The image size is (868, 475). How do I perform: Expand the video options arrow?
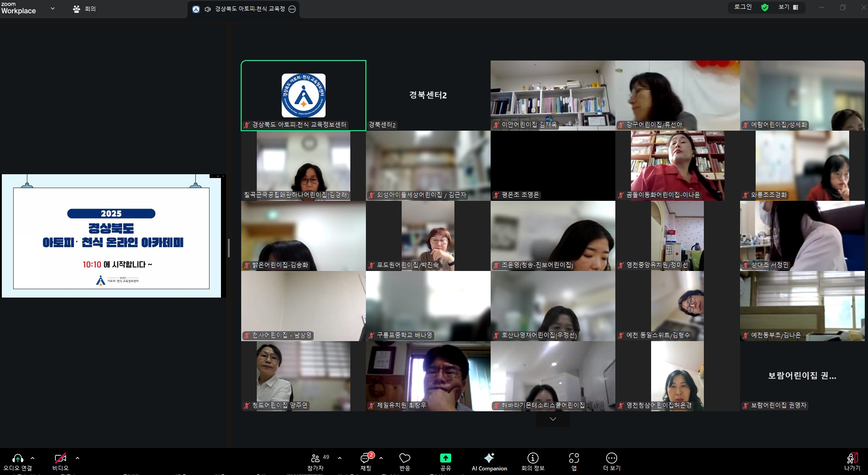(77, 458)
